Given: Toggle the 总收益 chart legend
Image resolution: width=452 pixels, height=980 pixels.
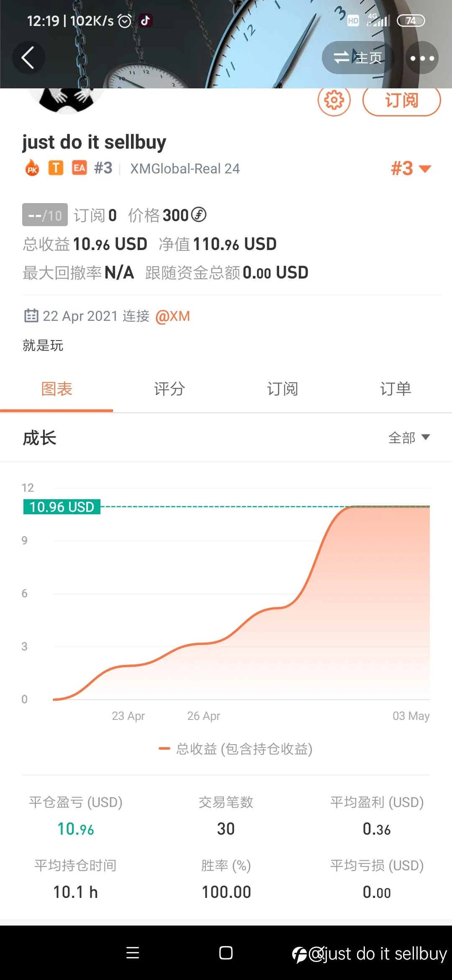Looking at the screenshot, I should pyautogui.click(x=236, y=749).
